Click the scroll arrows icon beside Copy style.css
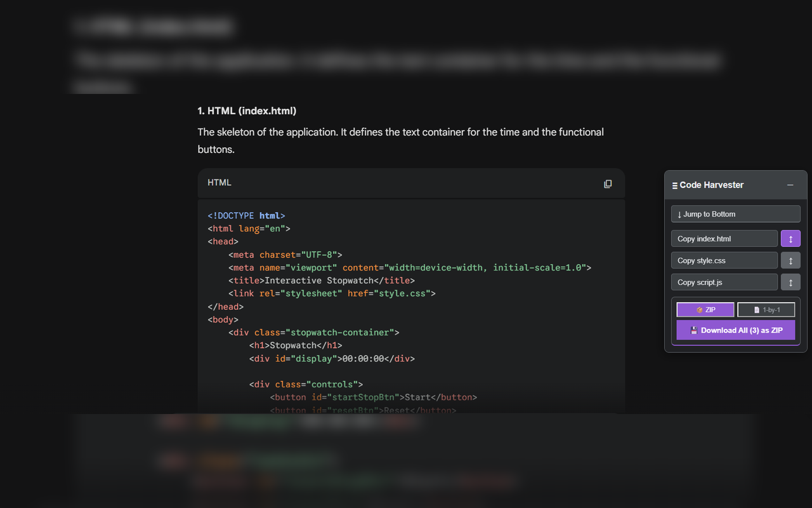Screen dimensions: 812x508 coord(790,260)
